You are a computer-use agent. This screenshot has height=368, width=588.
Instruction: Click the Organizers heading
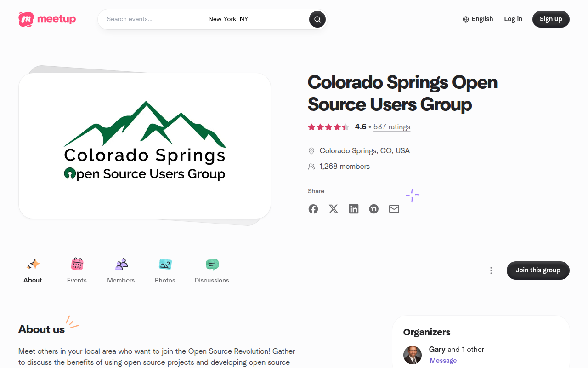[x=427, y=332]
